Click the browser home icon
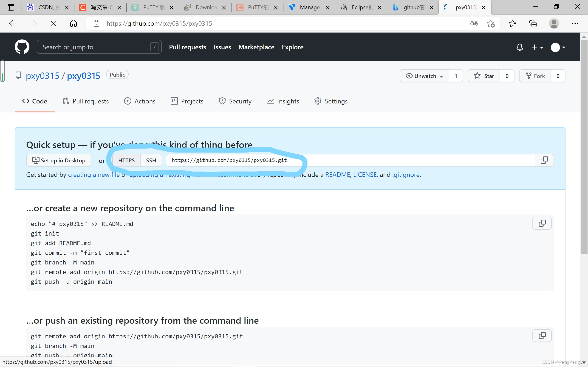 click(x=73, y=24)
